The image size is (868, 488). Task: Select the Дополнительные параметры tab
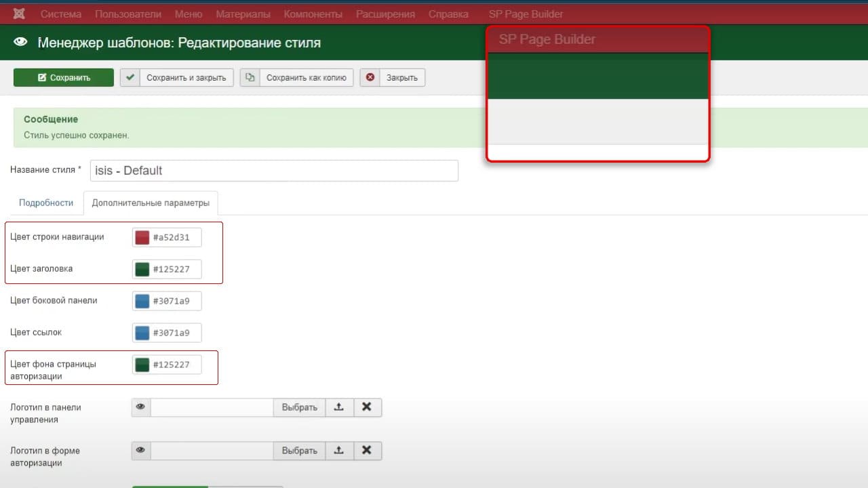pyautogui.click(x=151, y=203)
